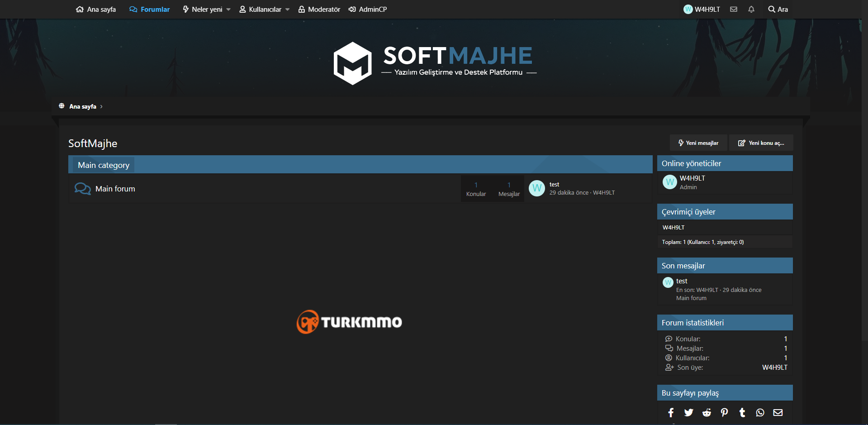
Task: Share this page on Tumblr
Action: (742, 412)
